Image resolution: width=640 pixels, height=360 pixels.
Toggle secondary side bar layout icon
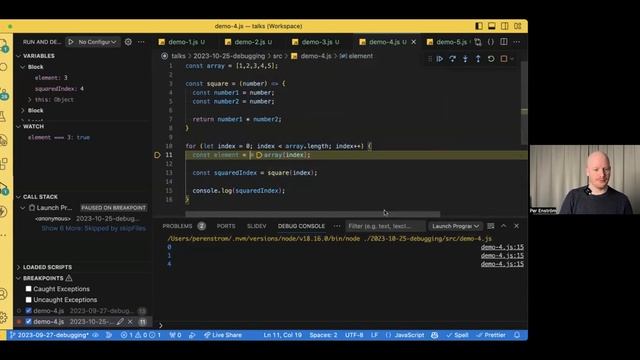coord(504,26)
